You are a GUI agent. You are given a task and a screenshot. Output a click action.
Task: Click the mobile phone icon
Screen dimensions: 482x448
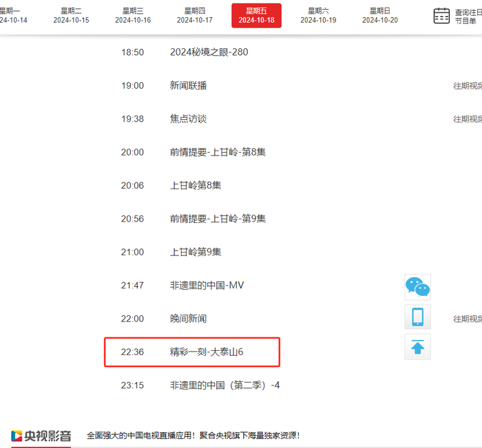[x=417, y=317]
